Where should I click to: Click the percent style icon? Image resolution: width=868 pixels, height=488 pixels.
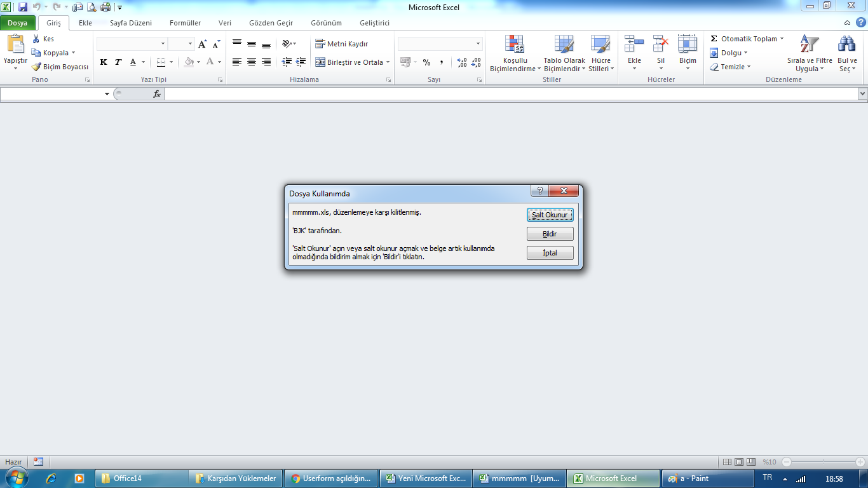[426, 62]
